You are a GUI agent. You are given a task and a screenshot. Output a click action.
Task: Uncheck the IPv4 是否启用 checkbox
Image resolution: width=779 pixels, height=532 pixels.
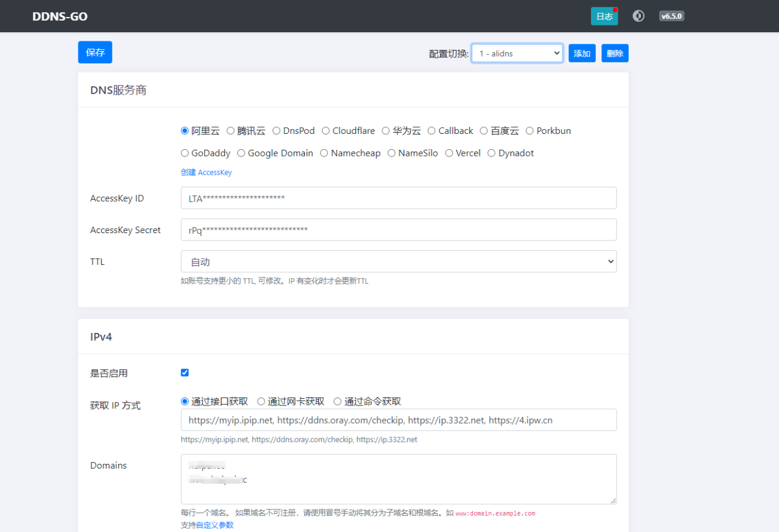185,373
